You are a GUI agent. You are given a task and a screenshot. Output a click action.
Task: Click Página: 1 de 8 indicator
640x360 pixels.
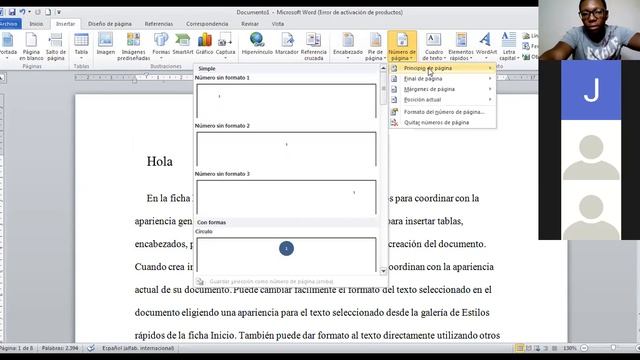pos(16,348)
